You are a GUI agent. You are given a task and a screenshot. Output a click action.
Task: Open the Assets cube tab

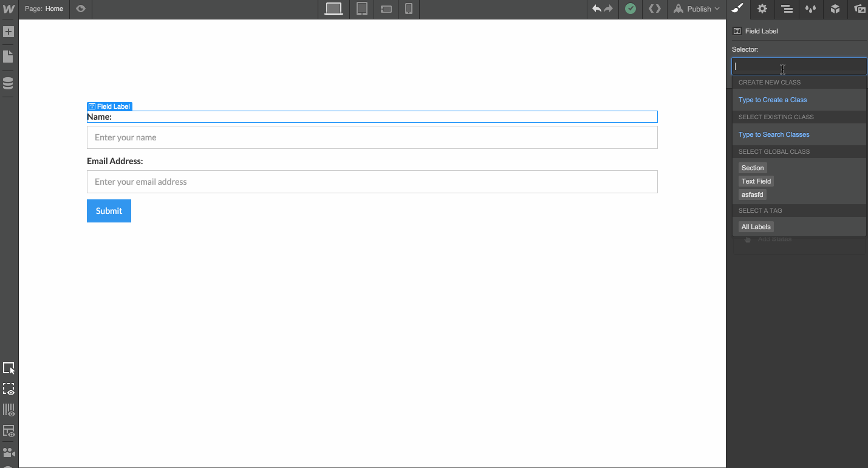[835, 9]
